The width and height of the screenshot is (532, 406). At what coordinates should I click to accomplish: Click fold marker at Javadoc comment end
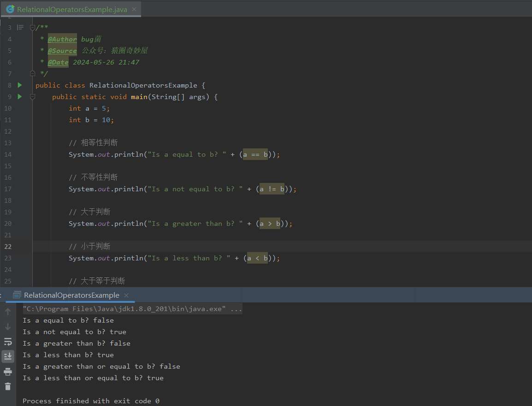click(x=33, y=73)
